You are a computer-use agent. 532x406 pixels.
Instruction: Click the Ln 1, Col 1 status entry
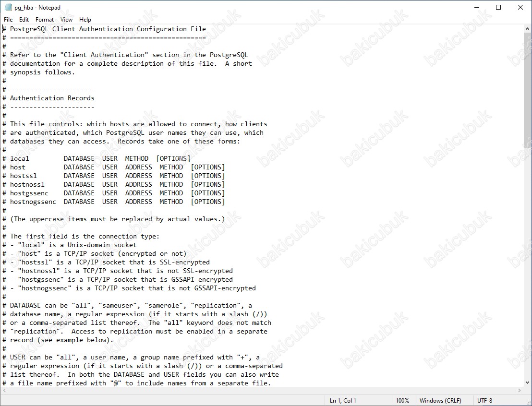pos(343,401)
